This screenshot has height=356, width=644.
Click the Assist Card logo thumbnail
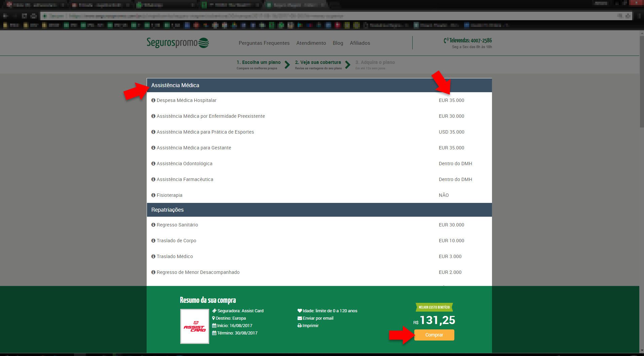point(195,326)
